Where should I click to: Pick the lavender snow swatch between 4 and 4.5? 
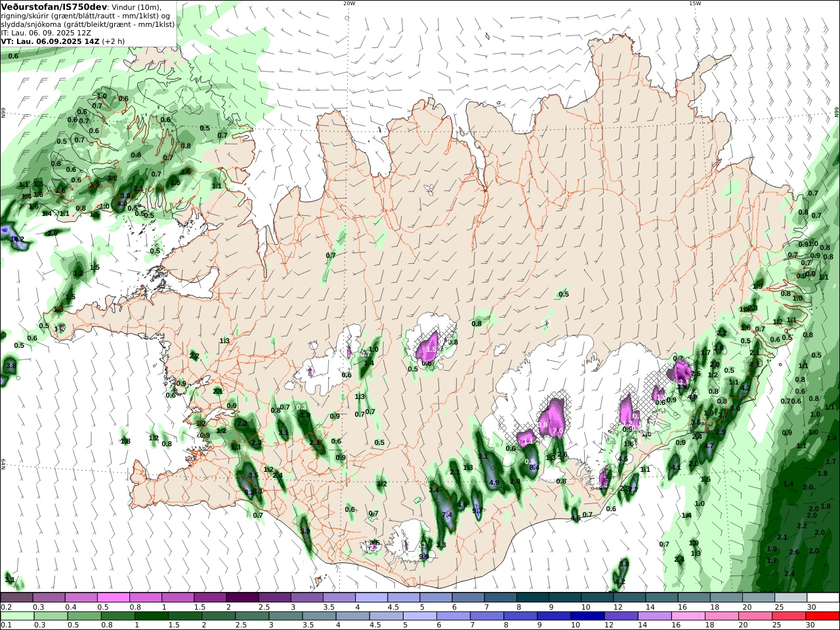(x=371, y=598)
